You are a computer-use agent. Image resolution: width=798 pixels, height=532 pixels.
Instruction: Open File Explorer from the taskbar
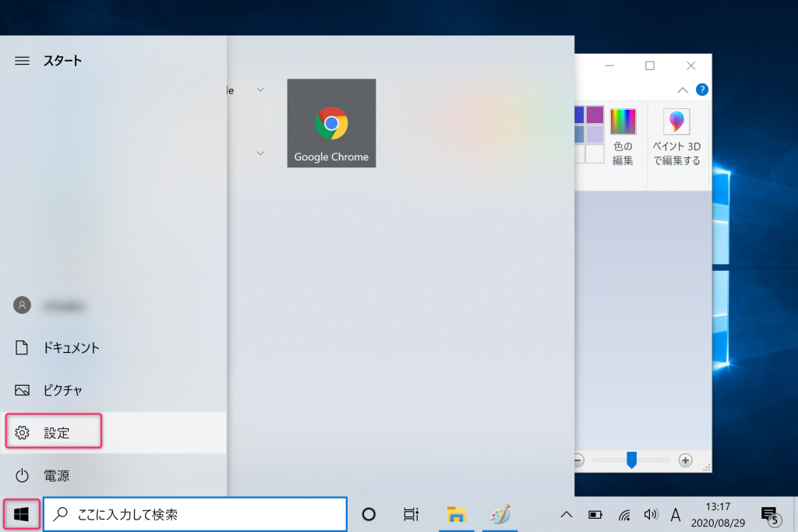click(455, 515)
